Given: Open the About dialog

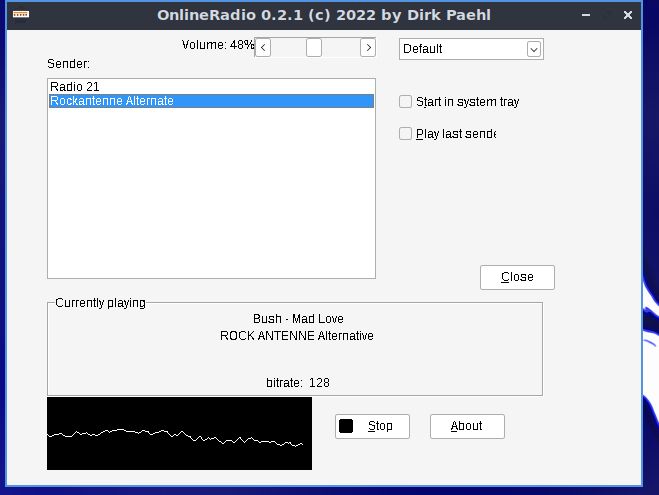Looking at the screenshot, I should [467, 426].
